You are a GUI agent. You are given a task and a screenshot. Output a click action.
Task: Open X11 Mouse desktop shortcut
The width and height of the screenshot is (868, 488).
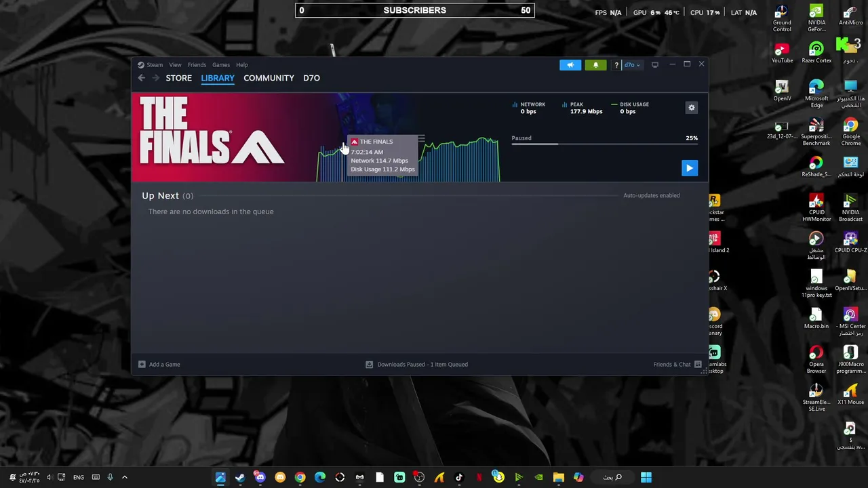(x=850, y=395)
